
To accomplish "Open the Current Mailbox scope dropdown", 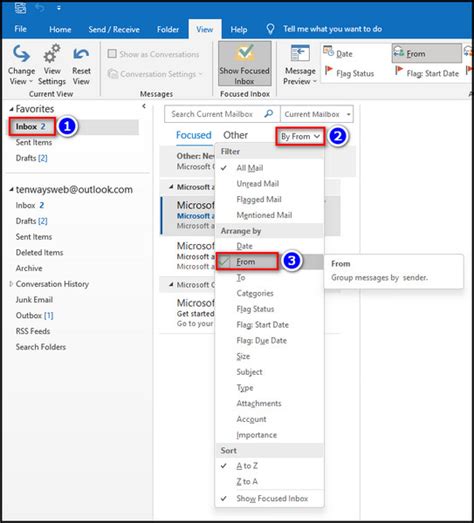I will (317, 114).
